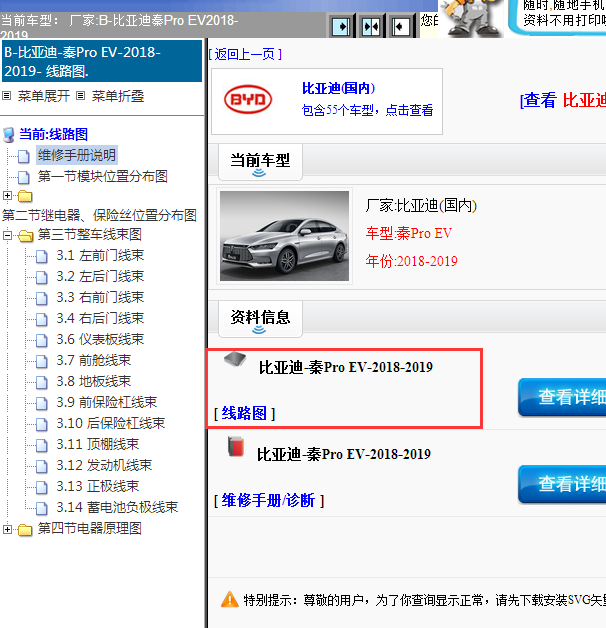Open 3.11 顶棚线束
606x628 pixels.
pyautogui.click(x=98, y=444)
